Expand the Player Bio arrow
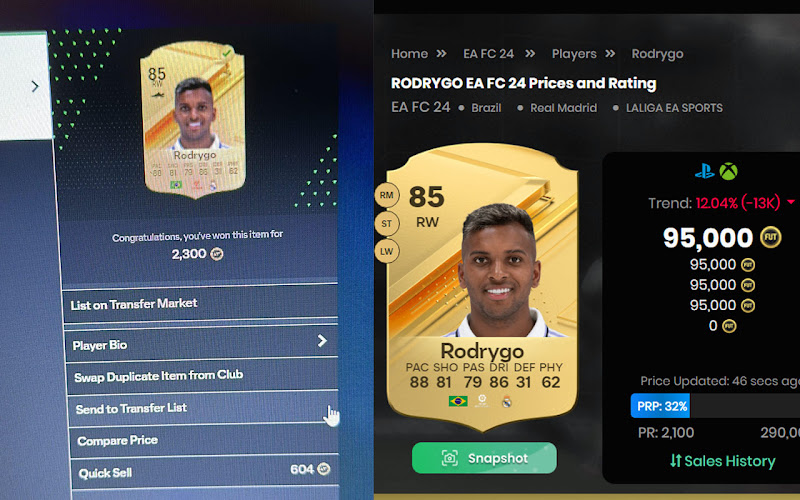The height and width of the screenshot is (500, 800). coord(321,341)
